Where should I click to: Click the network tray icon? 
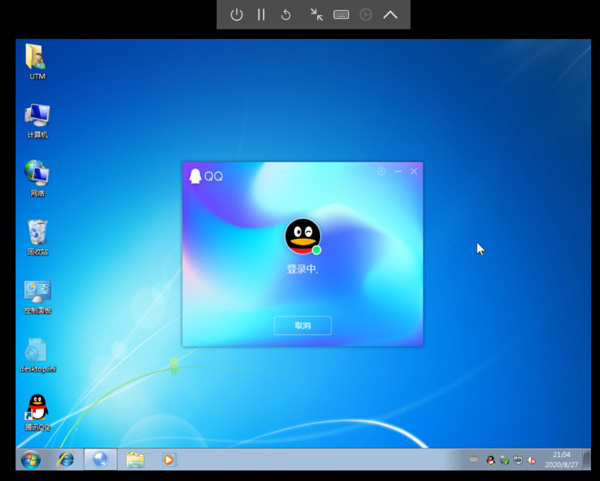point(518,460)
